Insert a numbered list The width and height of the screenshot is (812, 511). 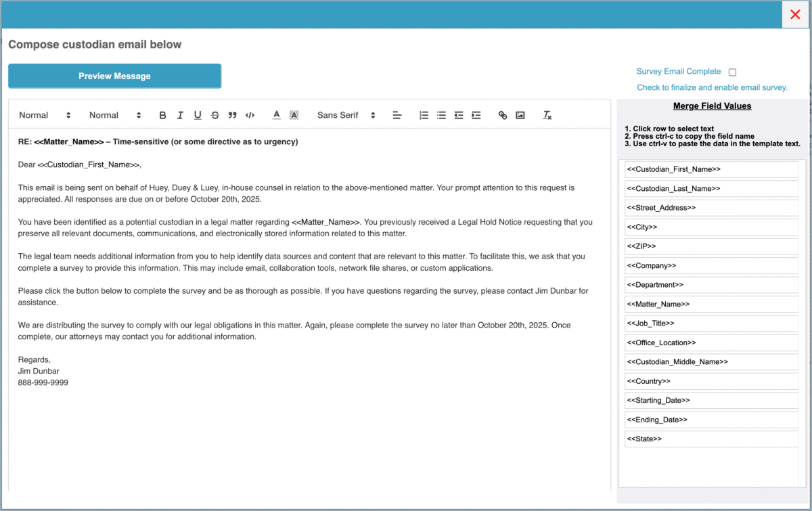click(424, 115)
